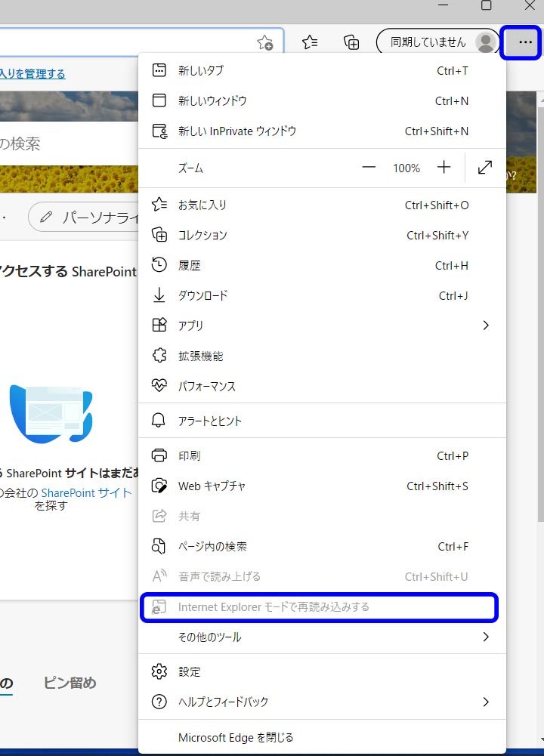The height and width of the screenshot is (756, 544).
Task: Open ダウンロード menu entry
Action: pyautogui.click(x=322, y=295)
